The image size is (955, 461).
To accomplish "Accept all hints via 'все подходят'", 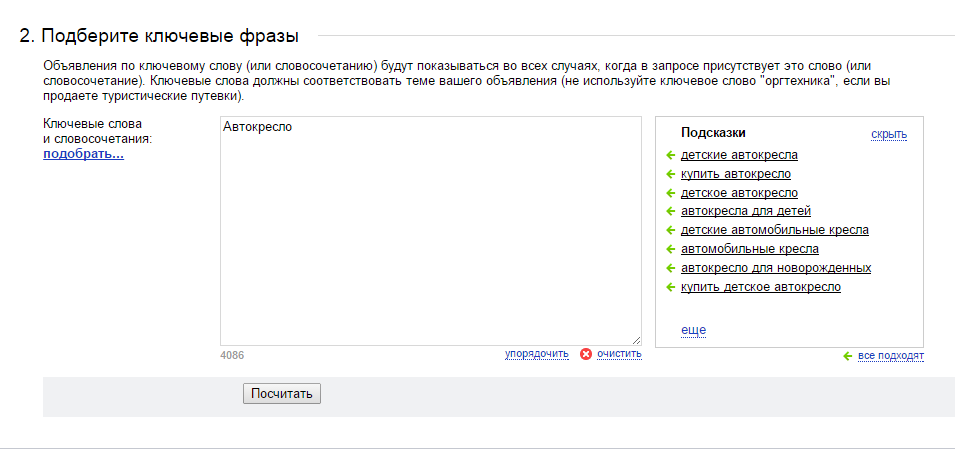I will (891, 356).
